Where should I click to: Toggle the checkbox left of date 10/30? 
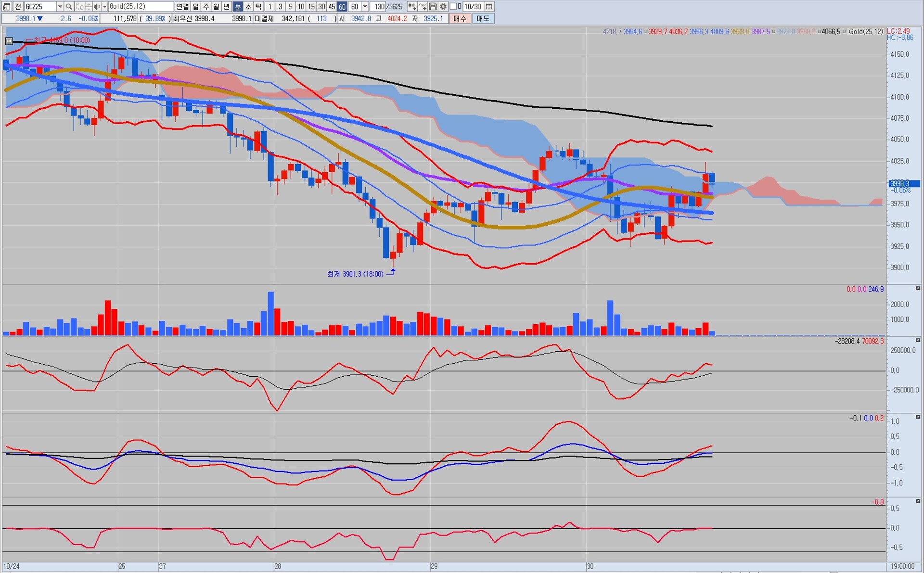tap(453, 6)
